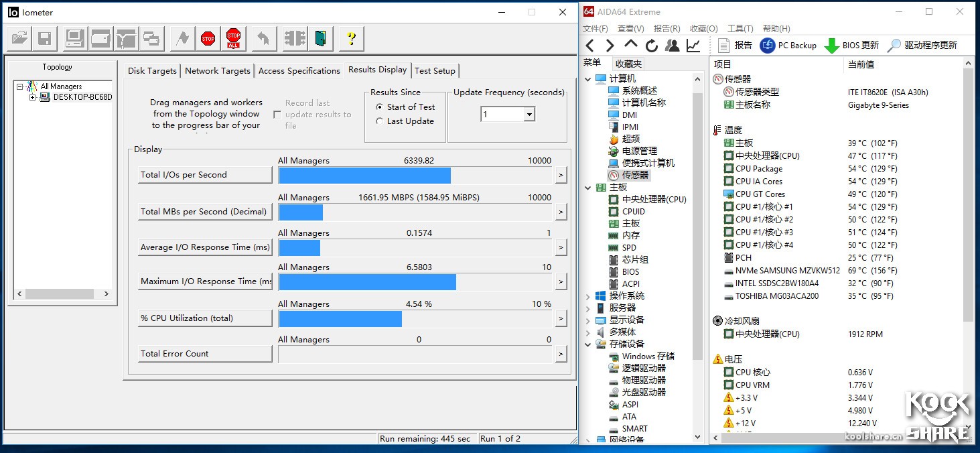Click the Exit door icon in Iometer toolbar
The height and width of the screenshot is (453, 980).
[322, 39]
